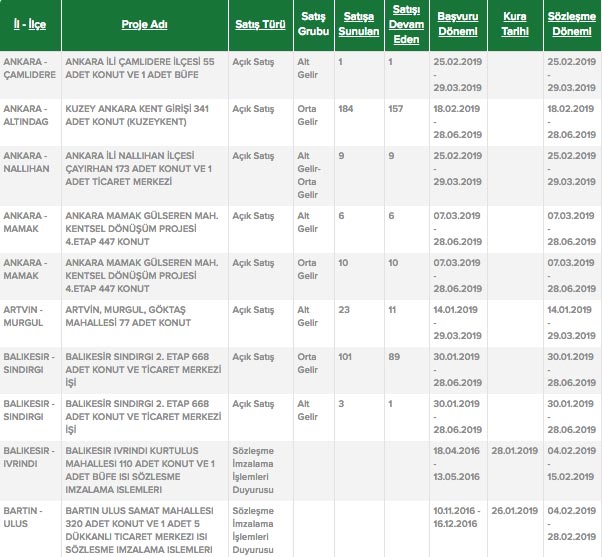Sort by Satış Türü header
This screenshot has height=557, width=602.
255,24
